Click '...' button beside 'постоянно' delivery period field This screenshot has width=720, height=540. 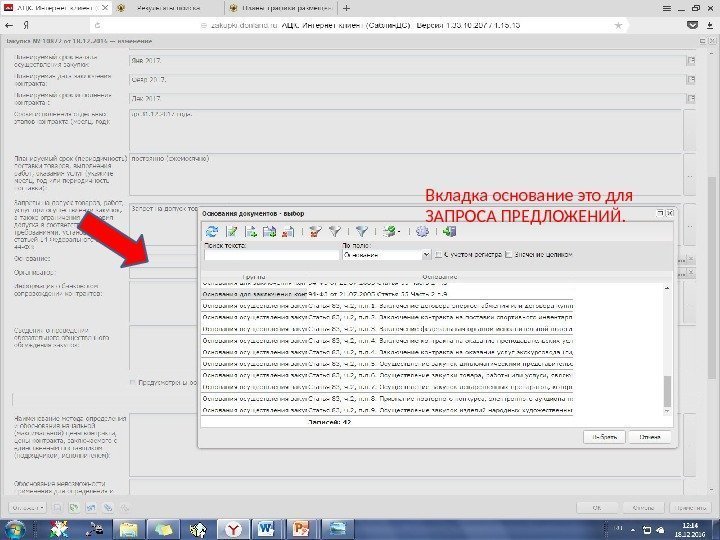coord(690,175)
